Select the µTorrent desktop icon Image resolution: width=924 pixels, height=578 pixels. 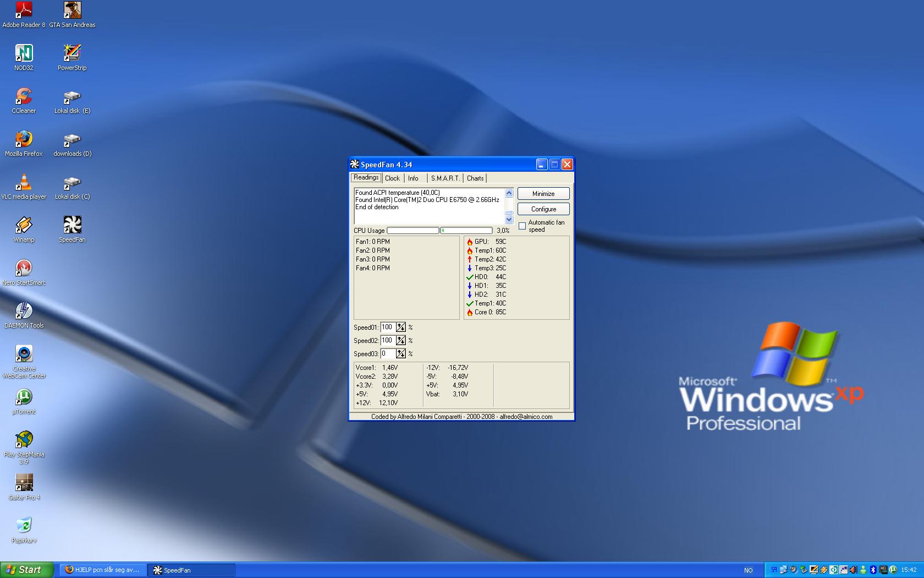tap(24, 397)
